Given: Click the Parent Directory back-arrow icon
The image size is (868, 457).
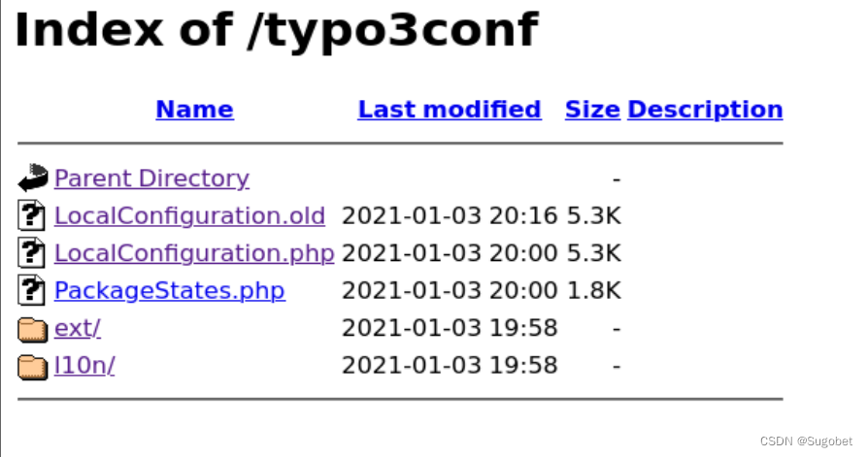Looking at the screenshot, I should click(x=33, y=178).
